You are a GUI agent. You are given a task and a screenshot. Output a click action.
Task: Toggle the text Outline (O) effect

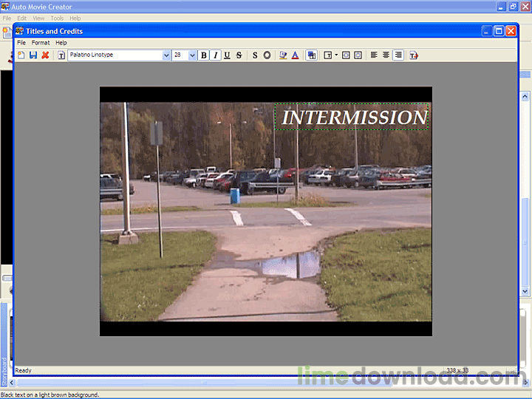click(x=267, y=55)
